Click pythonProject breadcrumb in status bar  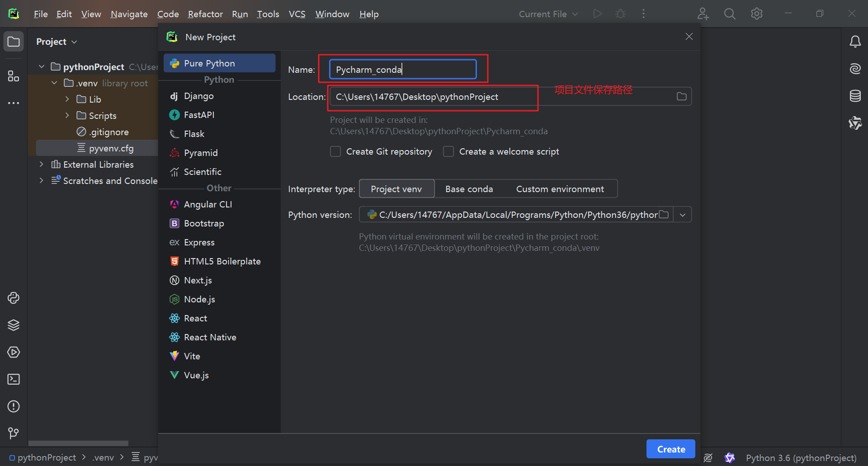[43, 457]
